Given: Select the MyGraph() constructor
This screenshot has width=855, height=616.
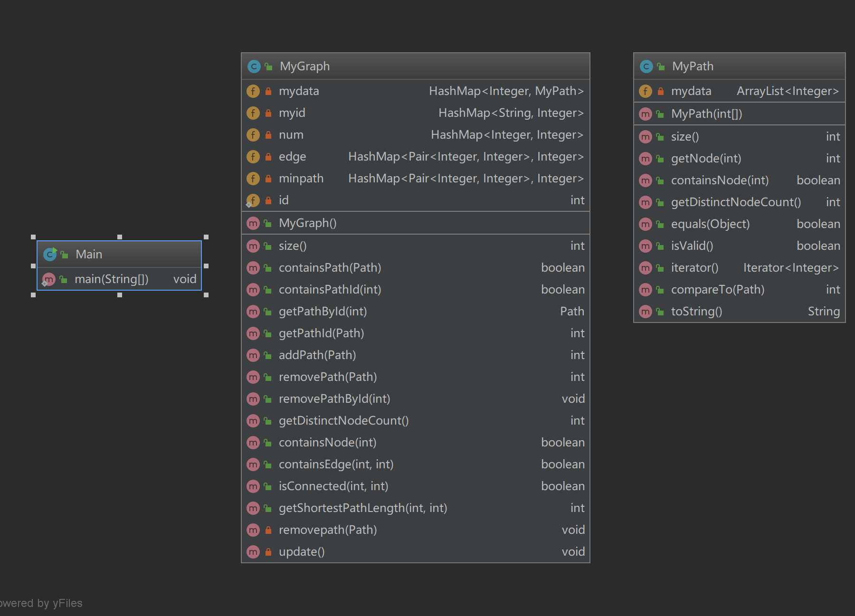Looking at the screenshot, I should coord(416,223).
